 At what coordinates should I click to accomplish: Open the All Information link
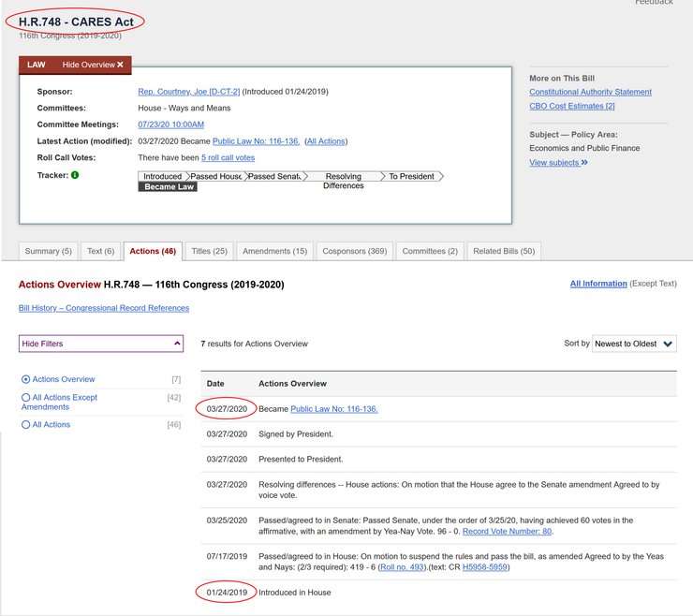pos(598,284)
